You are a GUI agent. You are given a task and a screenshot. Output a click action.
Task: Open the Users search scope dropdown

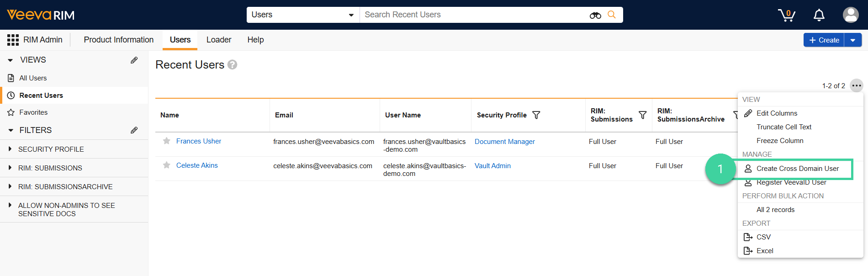[x=303, y=15]
